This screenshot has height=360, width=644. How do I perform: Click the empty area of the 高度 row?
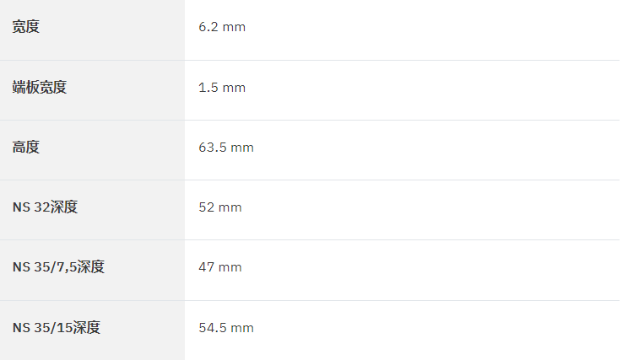[x=436, y=150]
